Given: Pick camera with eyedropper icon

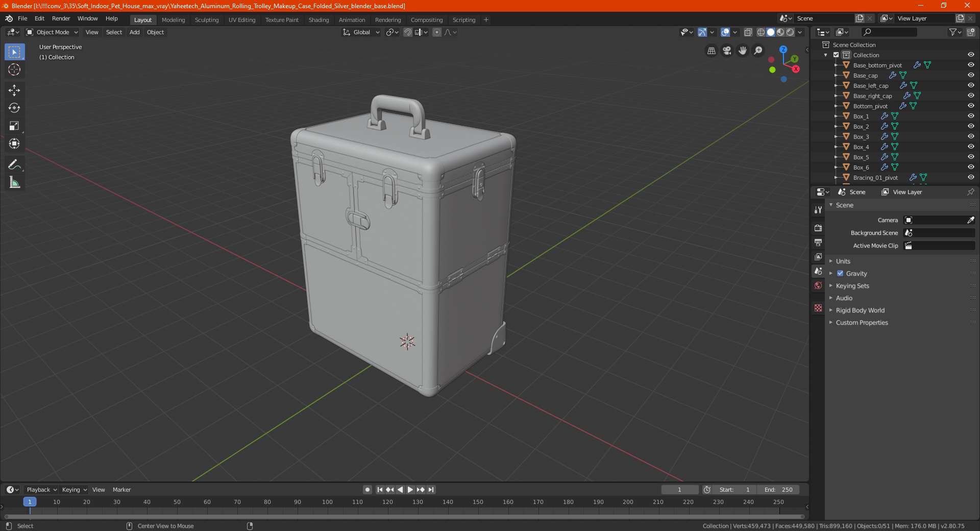Looking at the screenshot, I should [x=970, y=220].
